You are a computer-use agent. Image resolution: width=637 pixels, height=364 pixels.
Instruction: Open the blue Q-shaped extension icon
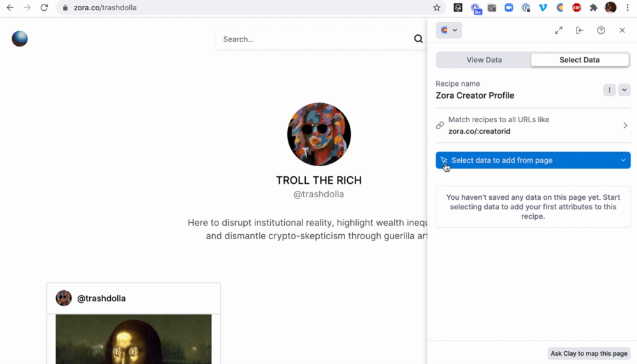click(526, 8)
